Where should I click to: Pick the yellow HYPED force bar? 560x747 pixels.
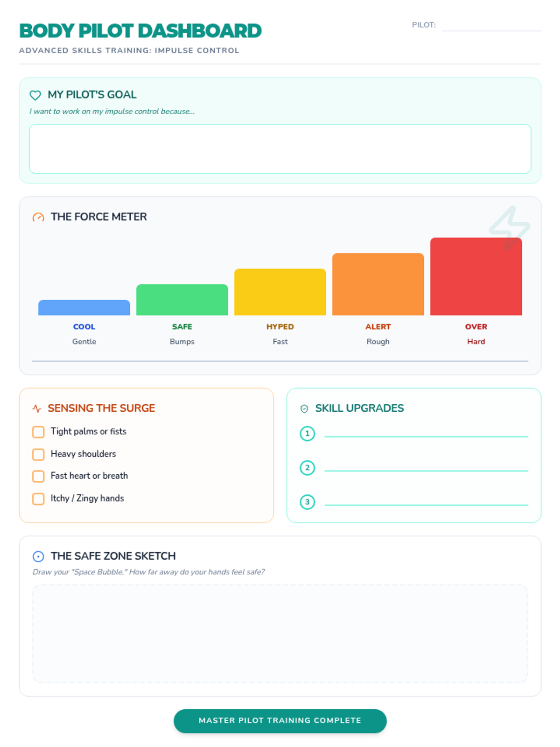point(280,292)
